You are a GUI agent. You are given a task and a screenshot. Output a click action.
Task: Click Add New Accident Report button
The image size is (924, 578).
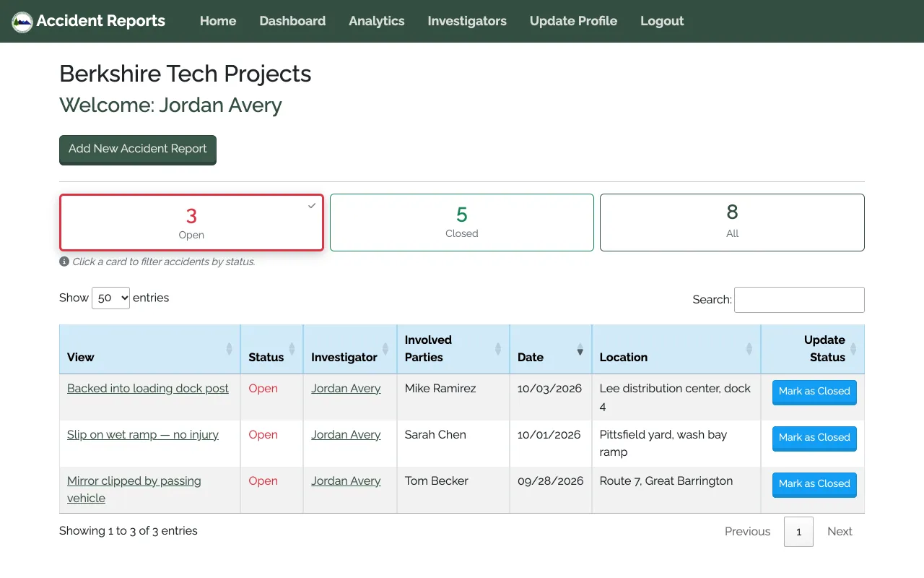[138, 150]
